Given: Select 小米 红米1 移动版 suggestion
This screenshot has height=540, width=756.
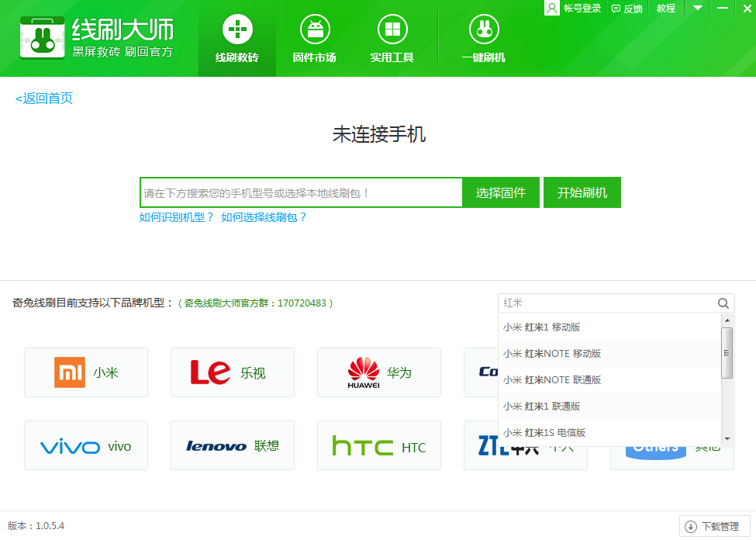Looking at the screenshot, I should [609, 327].
